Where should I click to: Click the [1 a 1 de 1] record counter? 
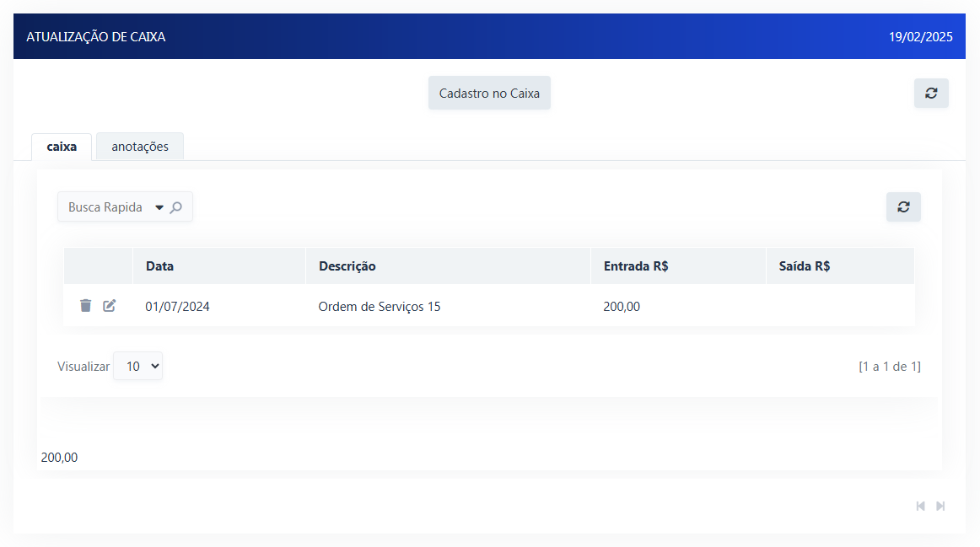890,367
